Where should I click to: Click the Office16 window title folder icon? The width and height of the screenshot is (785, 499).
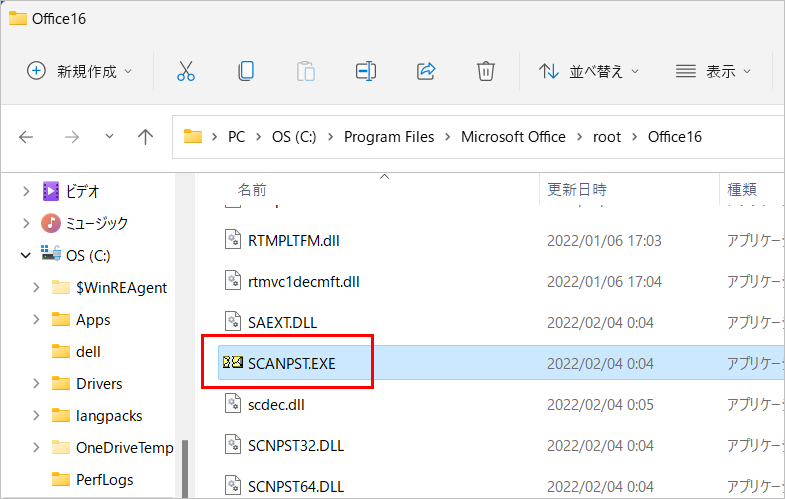(x=18, y=19)
